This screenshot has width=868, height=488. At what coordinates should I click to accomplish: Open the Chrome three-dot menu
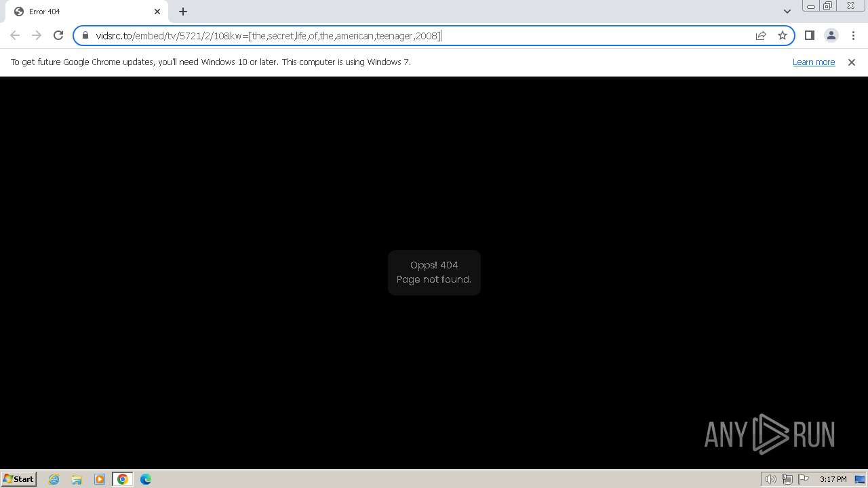click(x=853, y=35)
